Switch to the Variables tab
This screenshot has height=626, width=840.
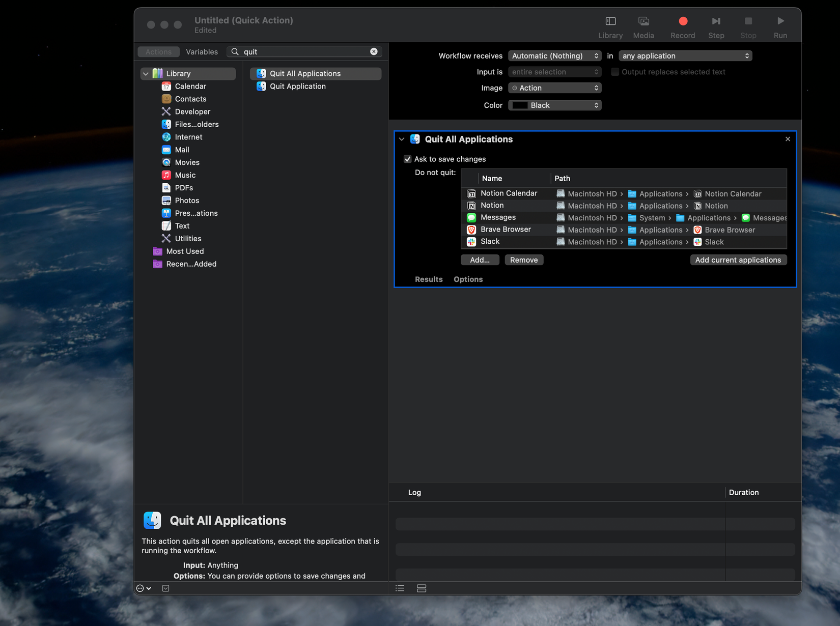click(x=202, y=51)
